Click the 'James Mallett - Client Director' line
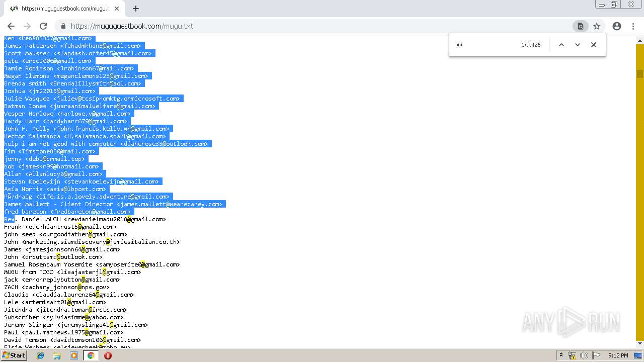 [115, 204]
